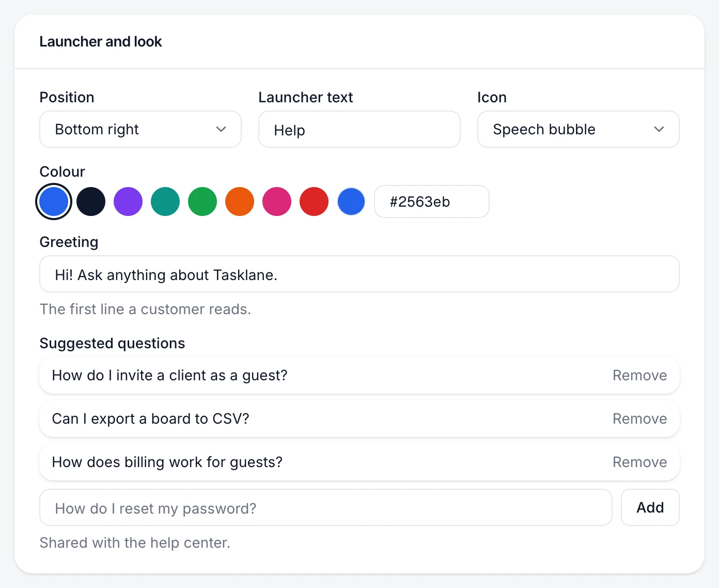Remove the "billing work for guests" question
This screenshot has height=588, width=719.
click(639, 462)
